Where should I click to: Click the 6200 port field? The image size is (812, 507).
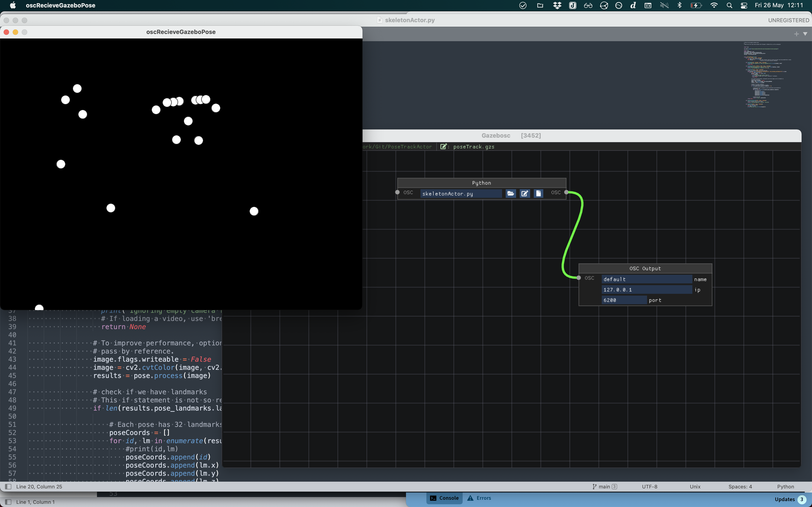(624, 300)
